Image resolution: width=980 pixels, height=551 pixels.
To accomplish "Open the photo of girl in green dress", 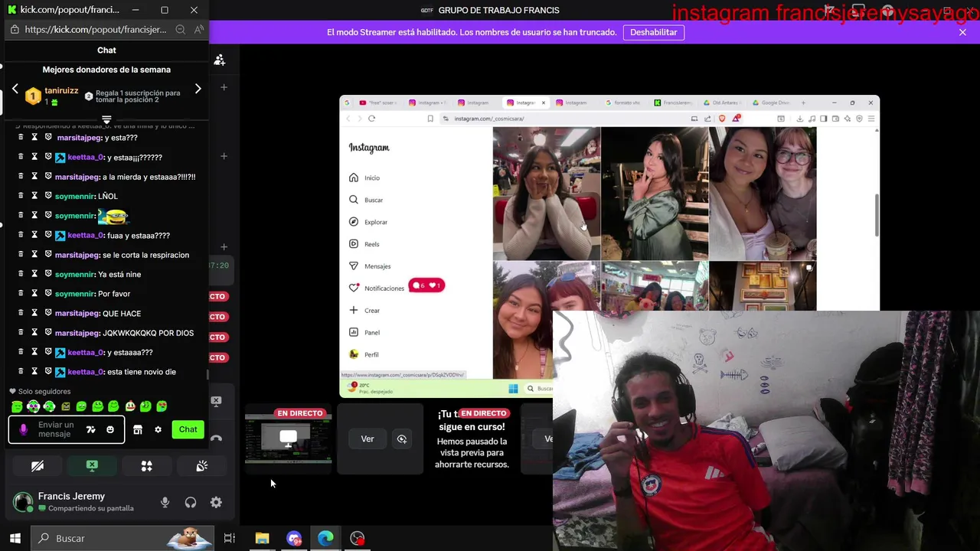I will click(655, 194).
